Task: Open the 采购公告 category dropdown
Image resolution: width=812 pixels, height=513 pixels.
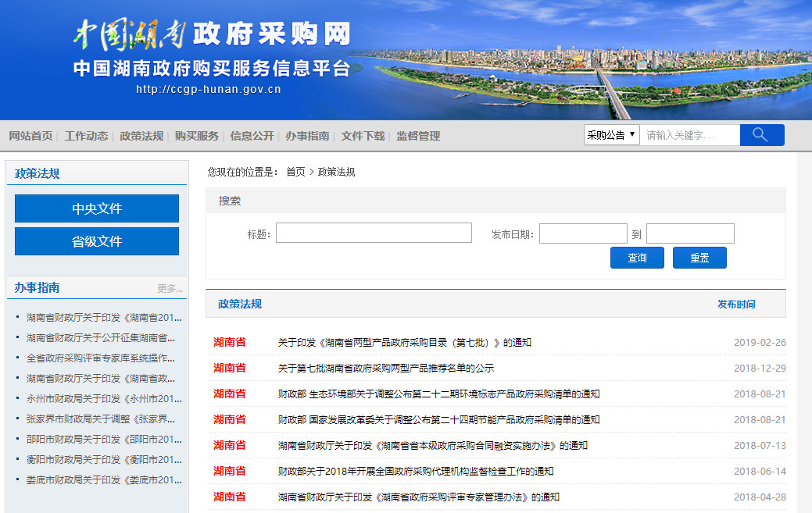Action: tap(611, 135)
